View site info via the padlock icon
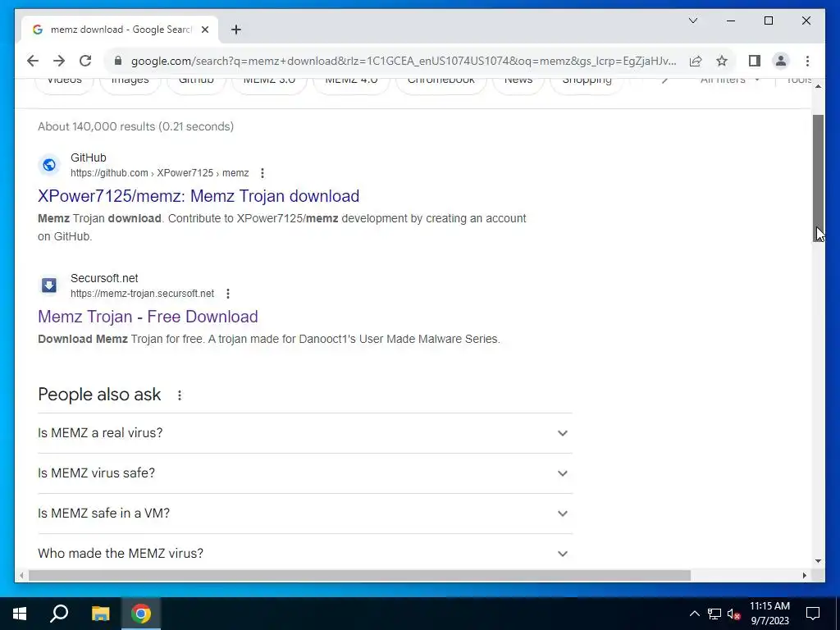The image size is (840, 630). [118, 61]
